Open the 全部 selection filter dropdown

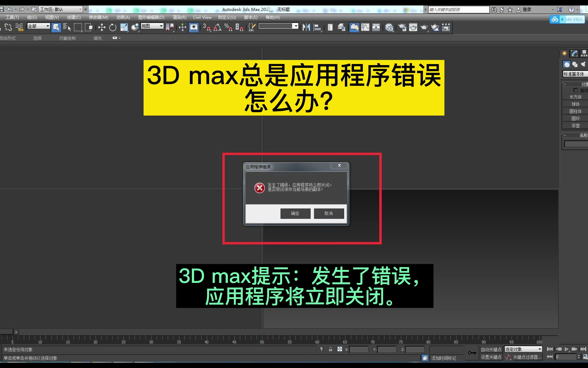39,26
